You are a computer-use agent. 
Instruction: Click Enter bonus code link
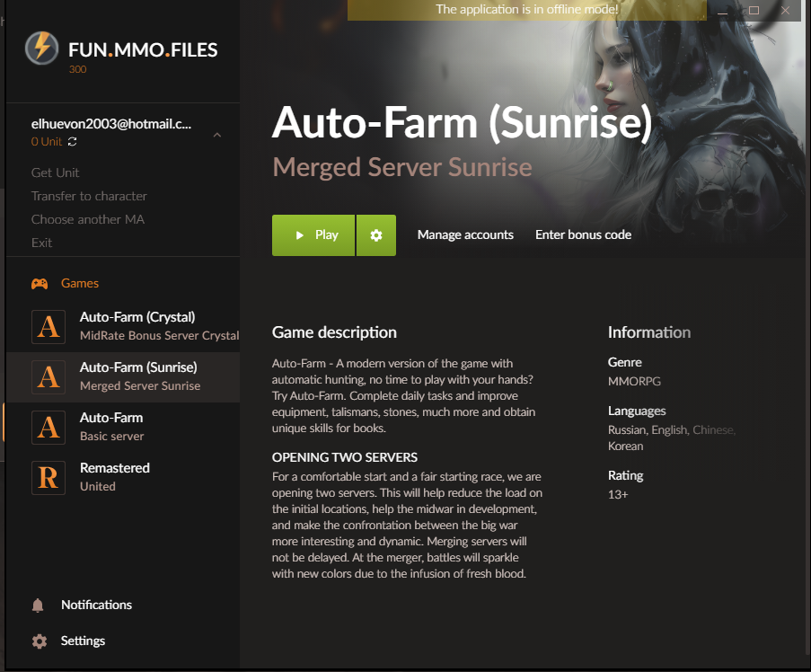(x=583, y=235)
